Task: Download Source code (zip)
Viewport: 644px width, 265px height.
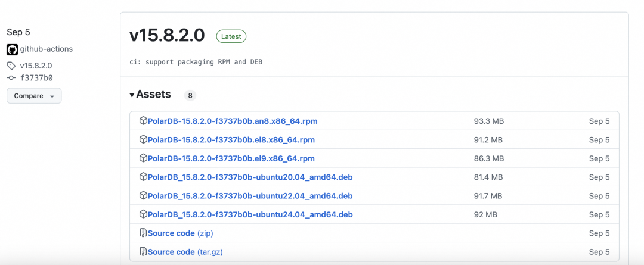Action: click(x=180, y=233)
